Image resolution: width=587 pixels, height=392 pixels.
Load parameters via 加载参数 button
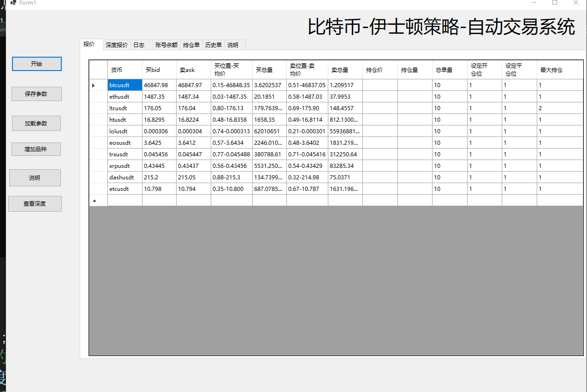tap(36, 124)
